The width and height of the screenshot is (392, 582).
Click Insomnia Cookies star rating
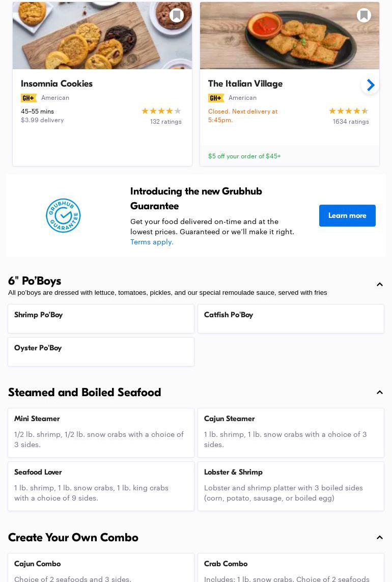[x=161, y=111]
